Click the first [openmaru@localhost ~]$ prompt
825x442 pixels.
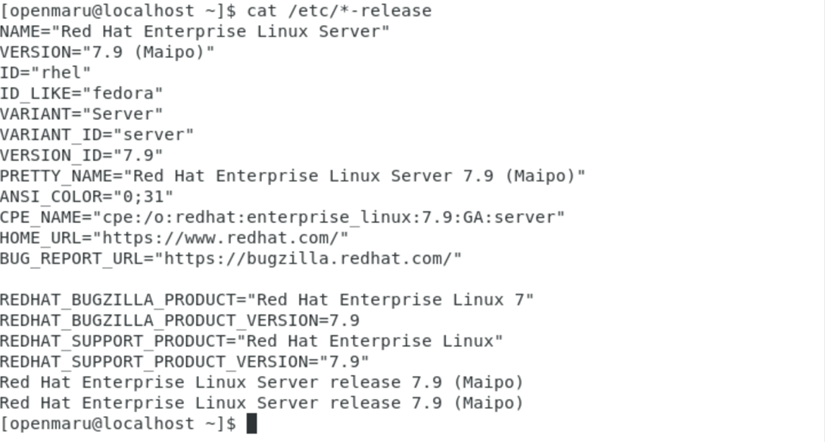click(118, 10)
